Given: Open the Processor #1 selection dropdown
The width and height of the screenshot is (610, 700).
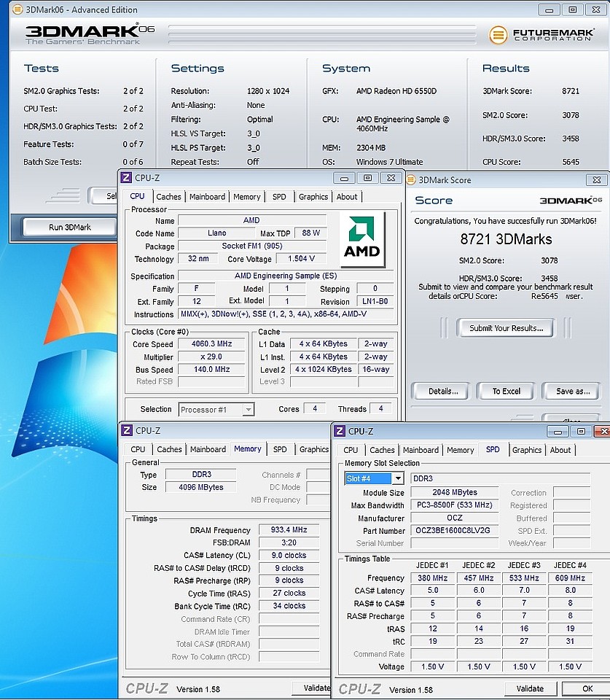Looking at the screenshot, I should [216, 409].
